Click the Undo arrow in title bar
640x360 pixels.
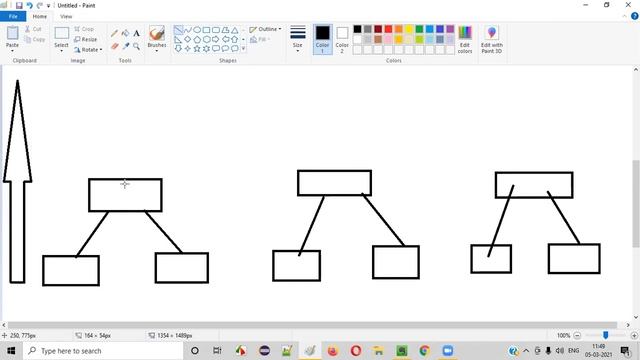coord(30,5)
